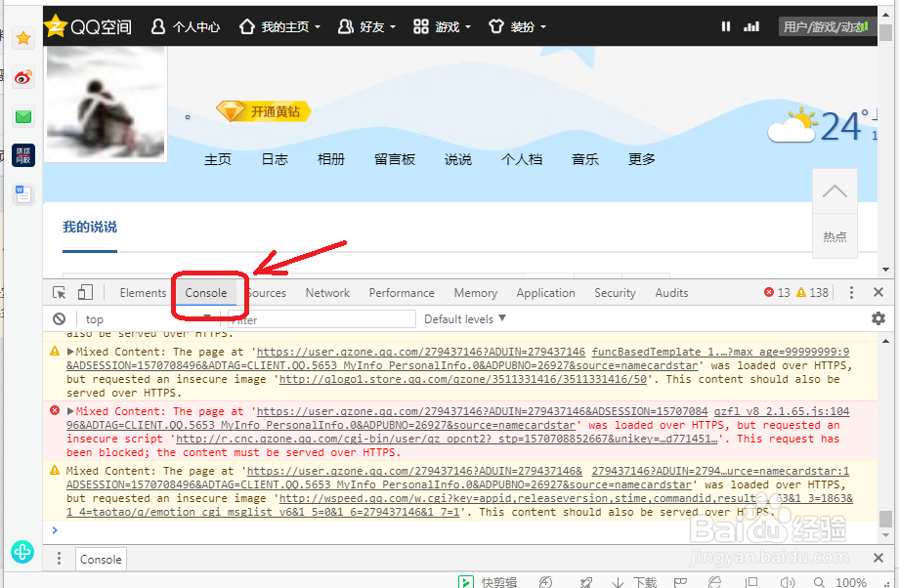Open the 日志 tab
Viewport: 899px width, 588px height.
tap(275, 159)
